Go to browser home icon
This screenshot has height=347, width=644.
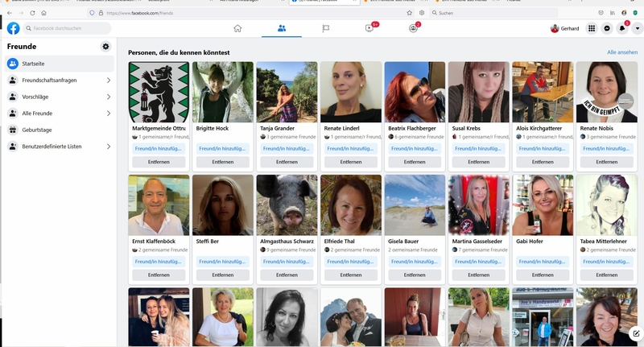tap(43, 13)
